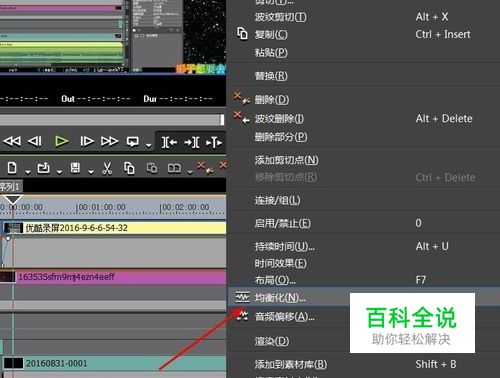Image resolution: width=500 pixels, height=378 pixels.
Task: Expand dropdown beside open project icon
Action: click(59, 172)
